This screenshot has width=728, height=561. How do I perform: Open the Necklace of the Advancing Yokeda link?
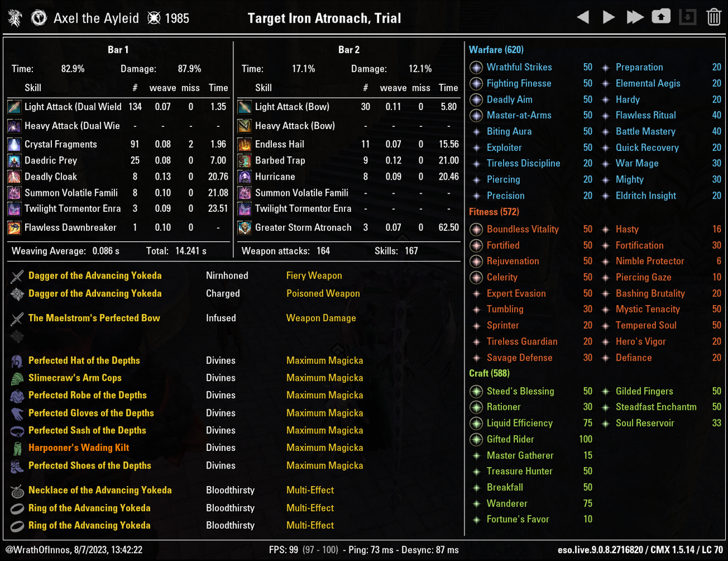click(x=99, y=490)
